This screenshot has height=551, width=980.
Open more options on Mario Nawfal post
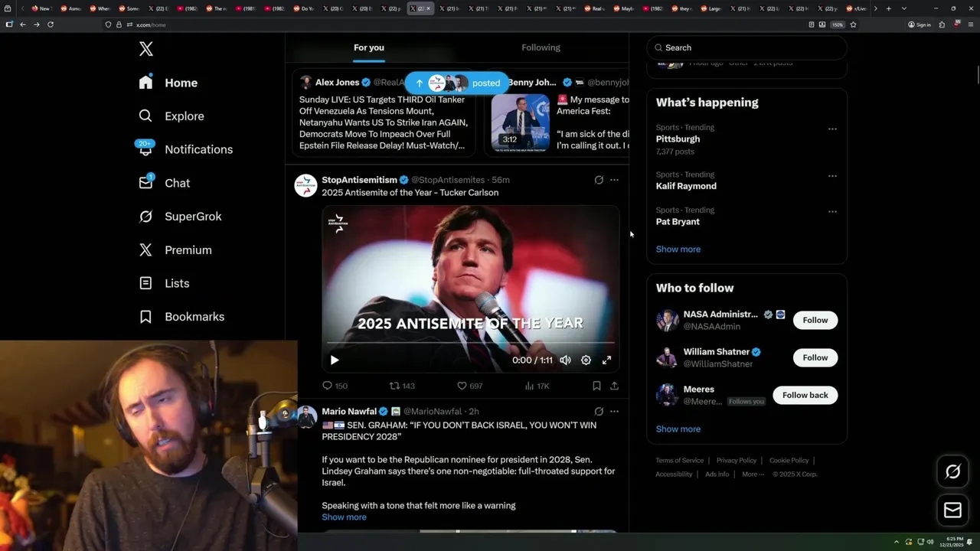pos(614,411)
